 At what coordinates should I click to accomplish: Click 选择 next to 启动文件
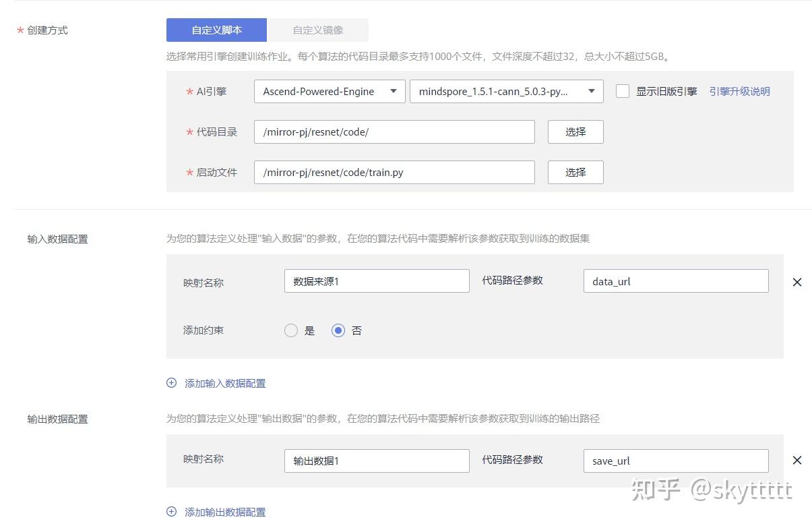coord(575,172)
